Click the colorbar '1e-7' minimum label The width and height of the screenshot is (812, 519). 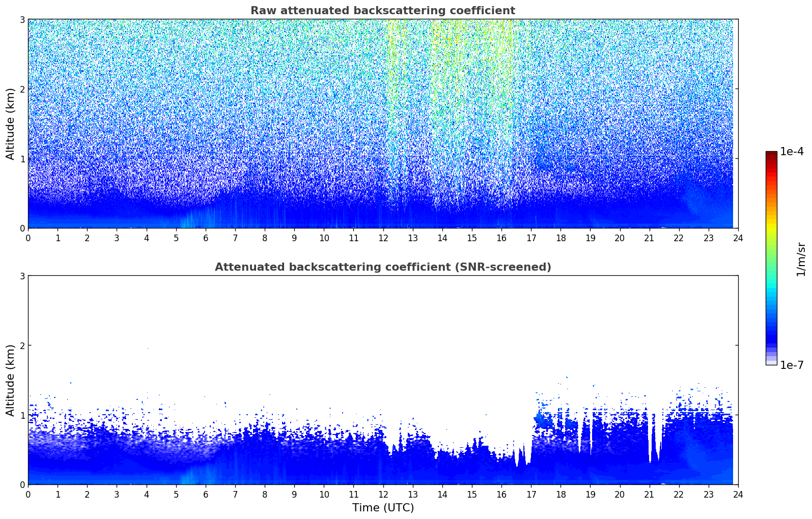(x=792, y=365)
